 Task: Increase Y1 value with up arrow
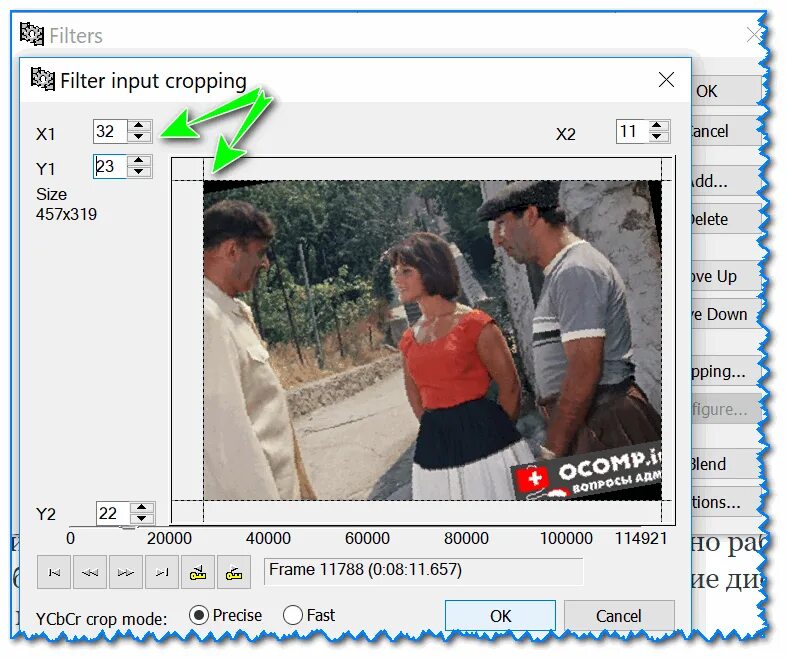click(x=139, y=160)
